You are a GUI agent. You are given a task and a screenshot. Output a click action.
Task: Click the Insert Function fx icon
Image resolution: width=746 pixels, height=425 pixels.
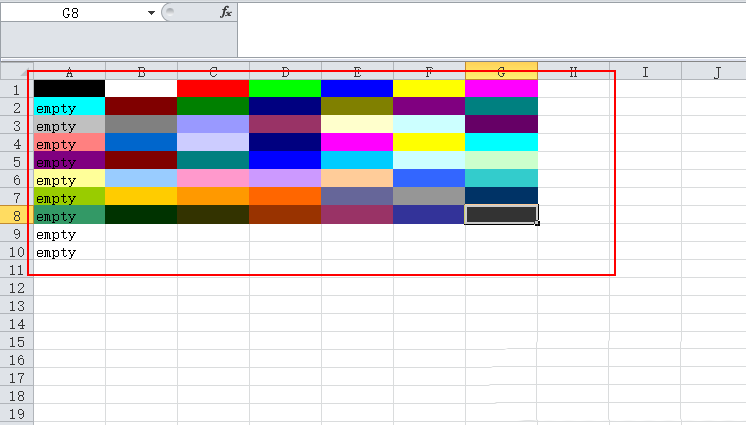coord(226,12)
